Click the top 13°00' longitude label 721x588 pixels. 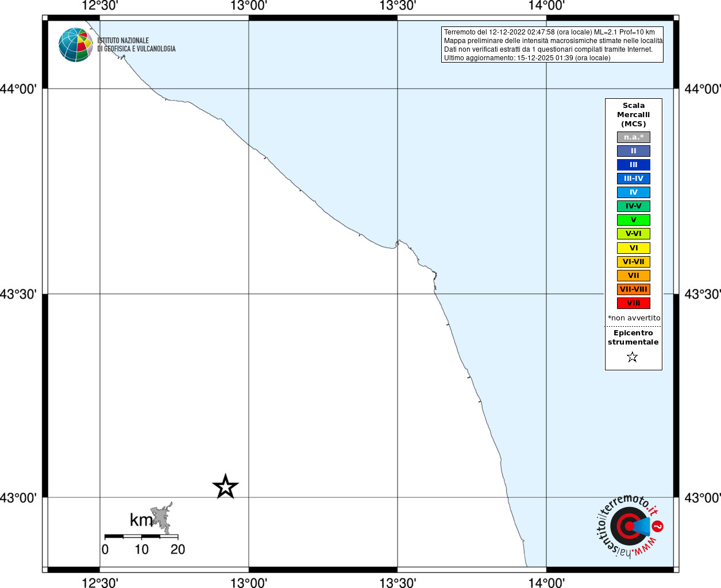249,6
